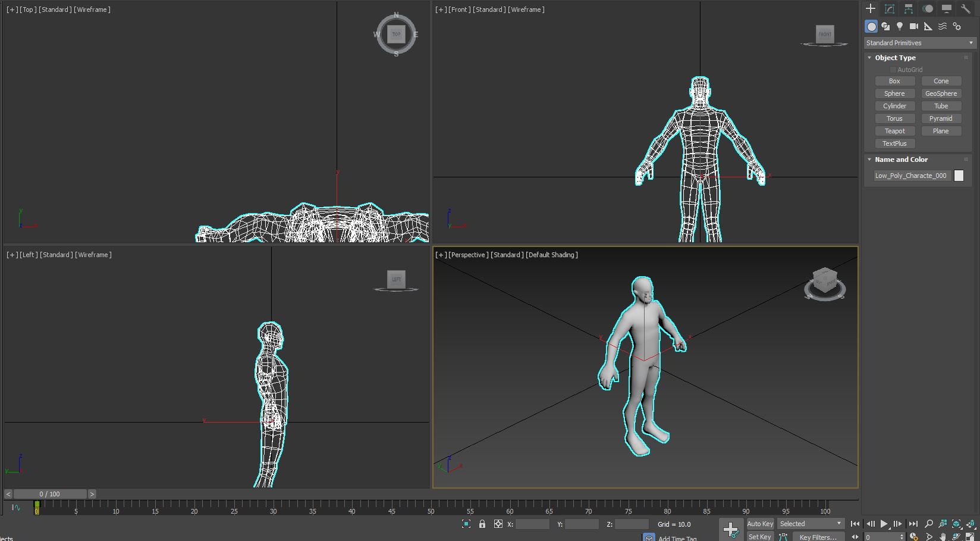Click the GeoSphere object button
The image size is (980, 541).
[941, 93]
